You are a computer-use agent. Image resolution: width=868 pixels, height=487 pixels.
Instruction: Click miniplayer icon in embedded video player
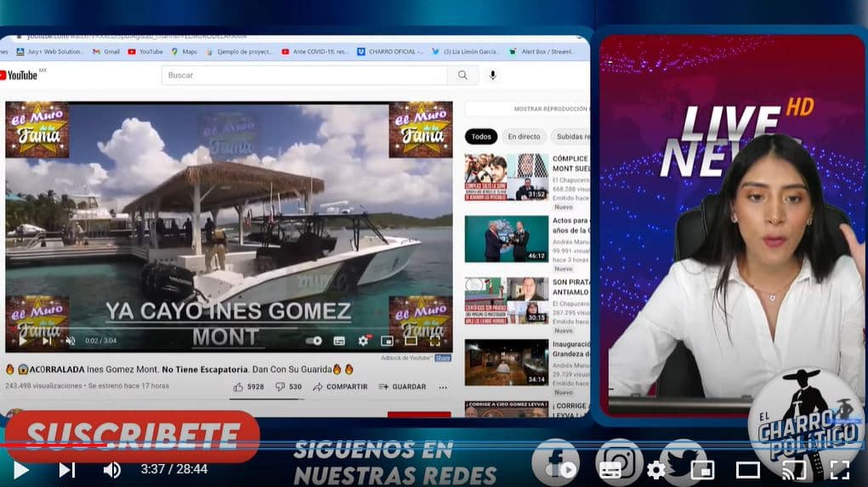387,341
